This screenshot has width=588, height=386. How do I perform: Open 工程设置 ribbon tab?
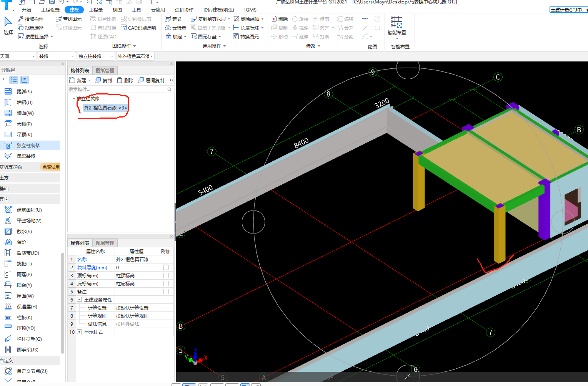pos(50,10)
